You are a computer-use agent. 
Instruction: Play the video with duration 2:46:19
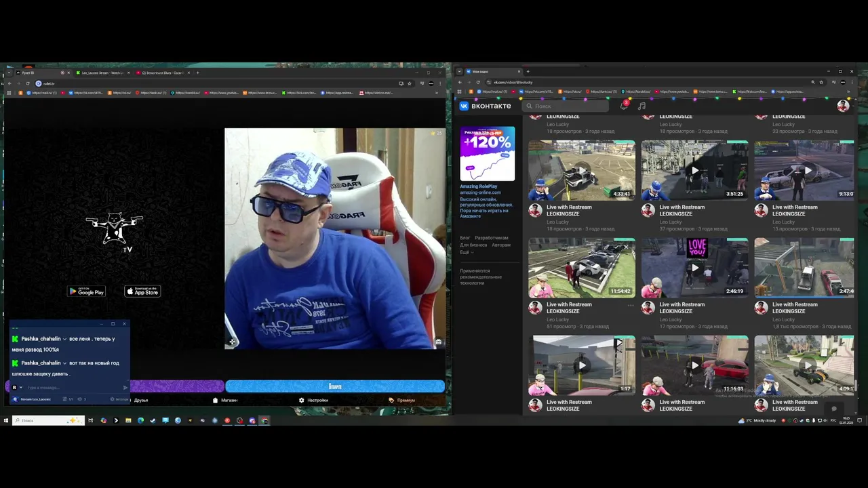click(694, 268)
